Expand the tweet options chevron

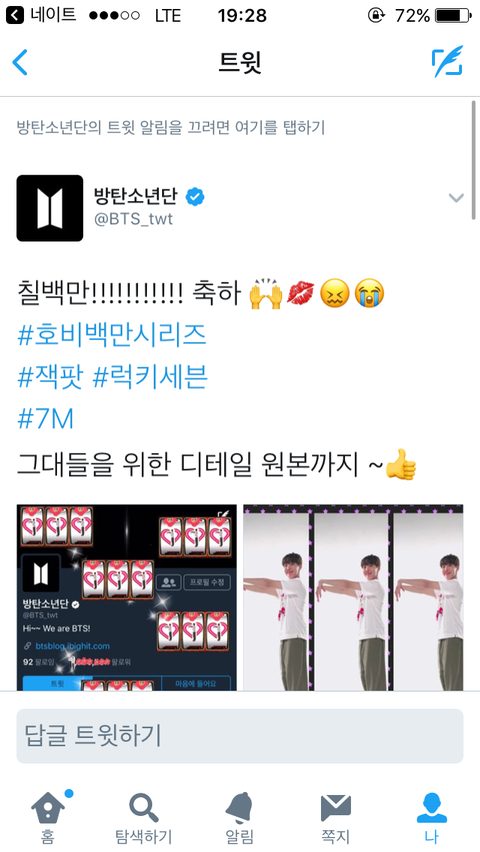coord(456,198)
